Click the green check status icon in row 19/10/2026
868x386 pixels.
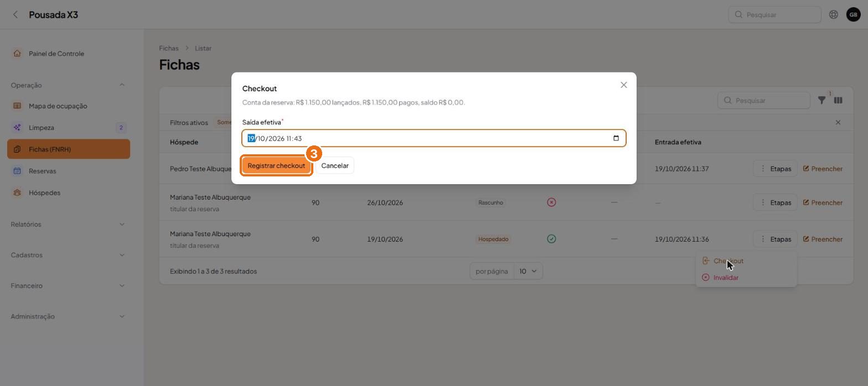point(551,239)
